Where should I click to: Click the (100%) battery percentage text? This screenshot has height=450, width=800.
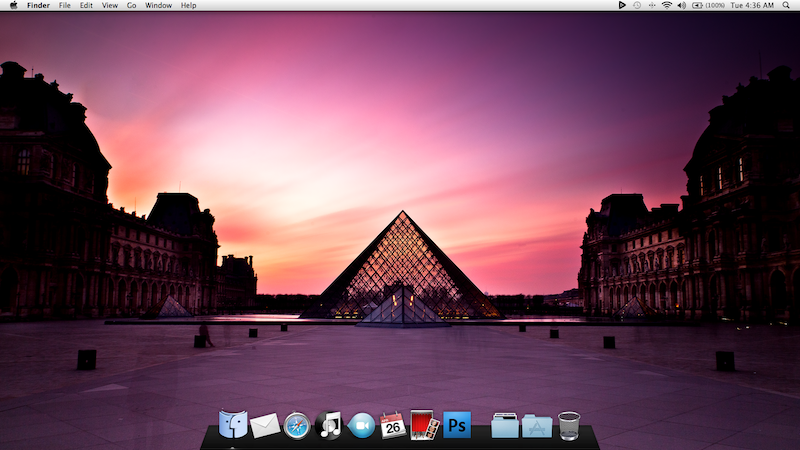715,5
